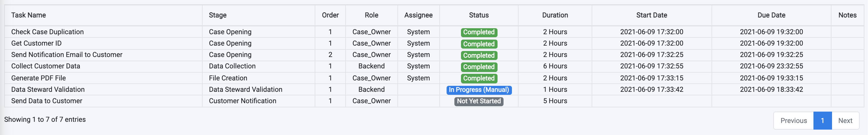Click the Notes column header
The image size is (868, 135).
pyautogui.click(x=847, y=15)
